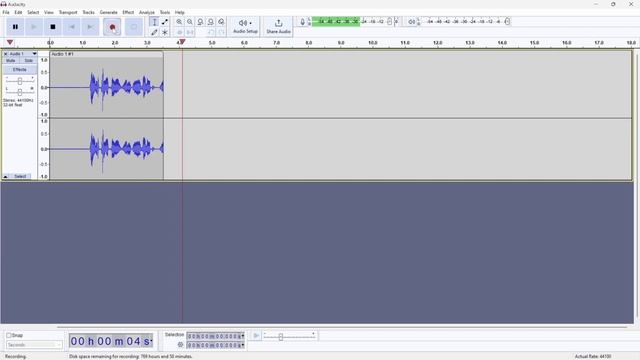640x360 pixels.
Task: Click the Zoom In icon
Action: (179, 22)
